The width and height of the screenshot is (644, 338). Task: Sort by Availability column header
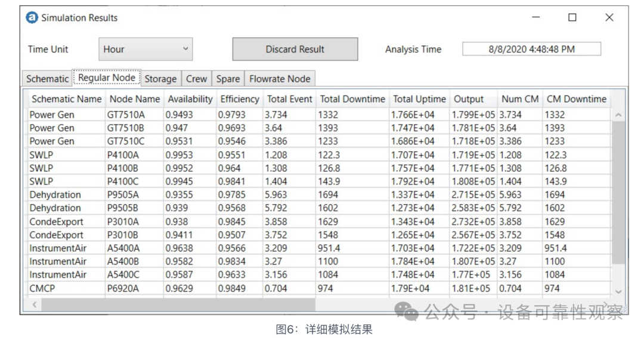190,99
